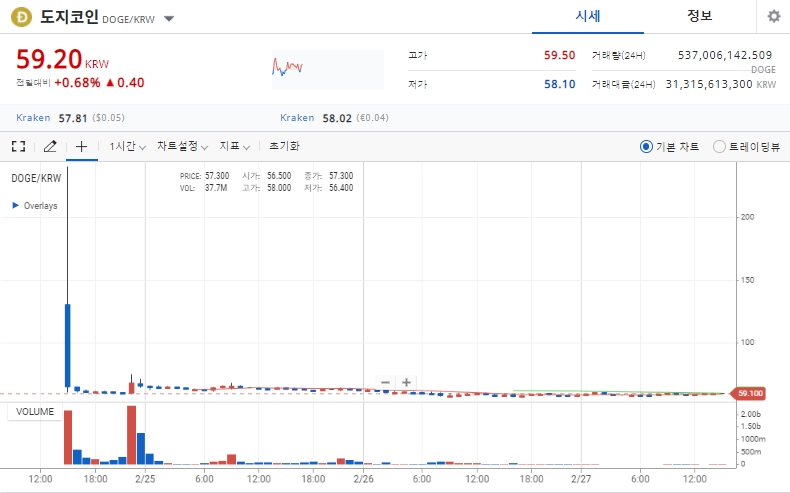The height and width of the screenshot is (493, 790).
Task: Click the 고가 value 59.50
Action: [x=559, y=55]
